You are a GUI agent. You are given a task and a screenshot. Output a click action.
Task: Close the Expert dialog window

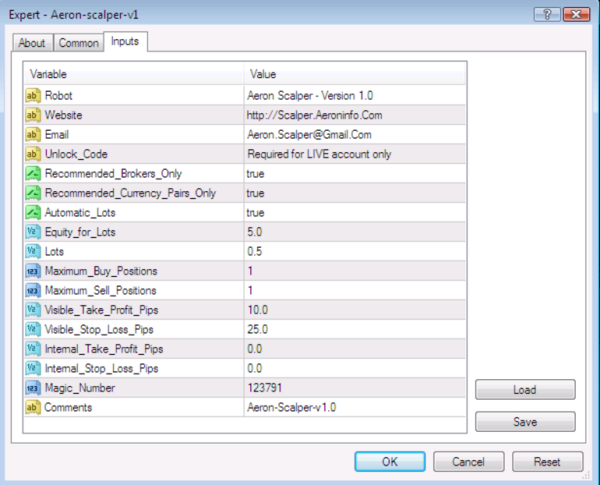(x=576, y=15)
